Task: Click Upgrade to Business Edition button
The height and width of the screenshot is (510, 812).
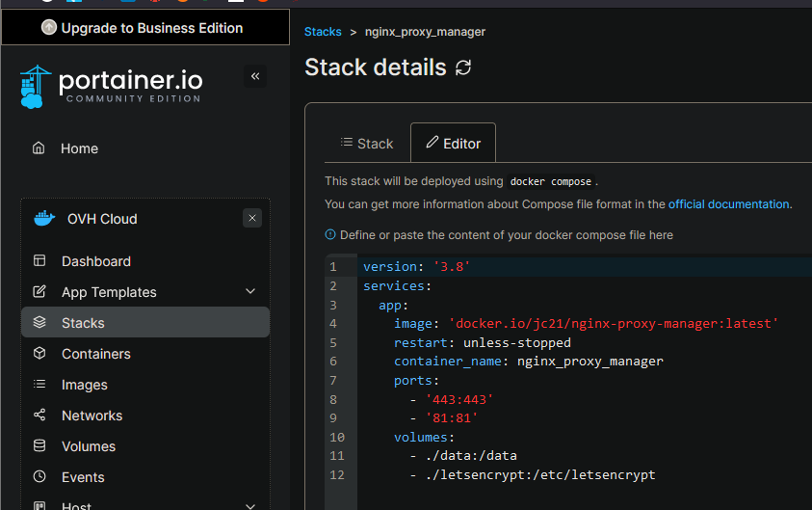Action: 144,28
